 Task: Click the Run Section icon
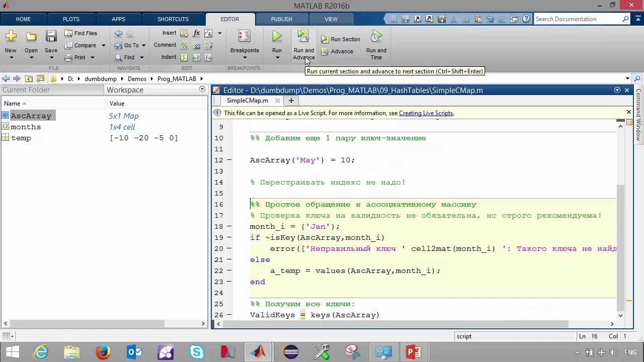pos(325,39)
